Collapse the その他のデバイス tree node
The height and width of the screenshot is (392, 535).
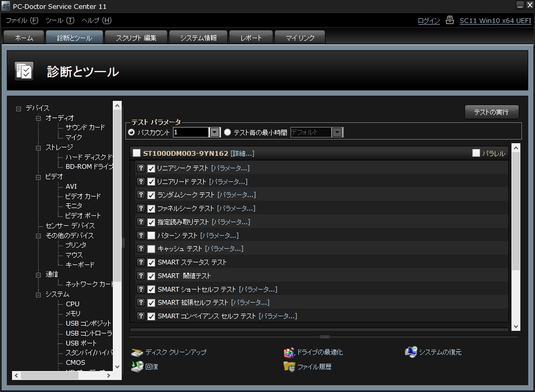[39, 236]
